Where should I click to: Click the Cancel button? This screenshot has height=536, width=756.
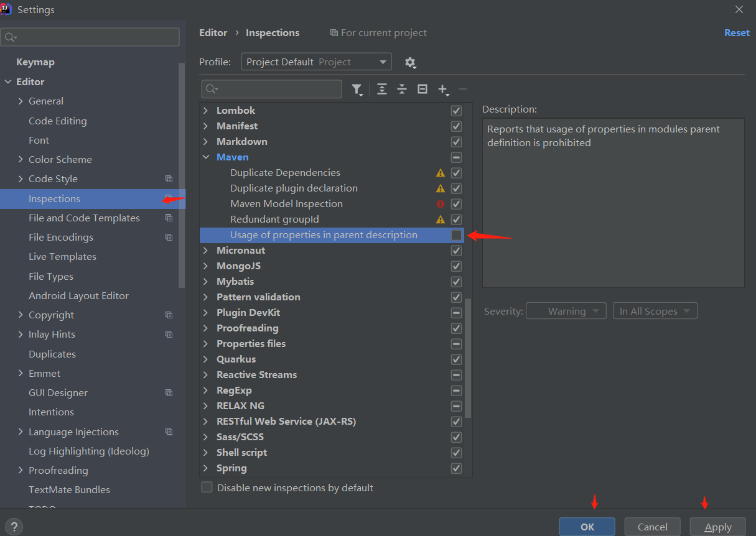tap(653, 527)
